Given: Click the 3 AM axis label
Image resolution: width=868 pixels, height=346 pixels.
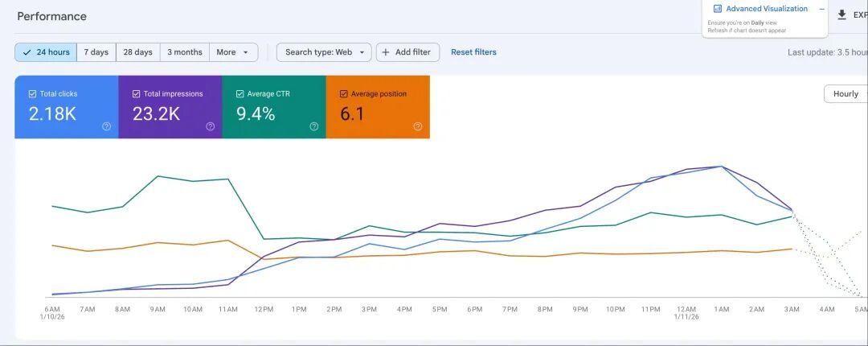Looking at the screenshot, I should pos(792,310).
